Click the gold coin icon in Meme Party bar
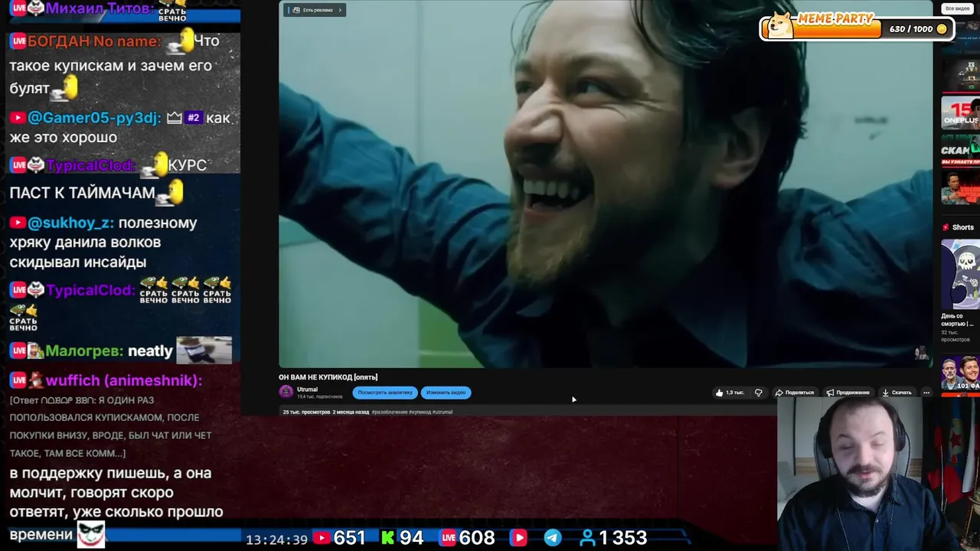 [942, 29]
